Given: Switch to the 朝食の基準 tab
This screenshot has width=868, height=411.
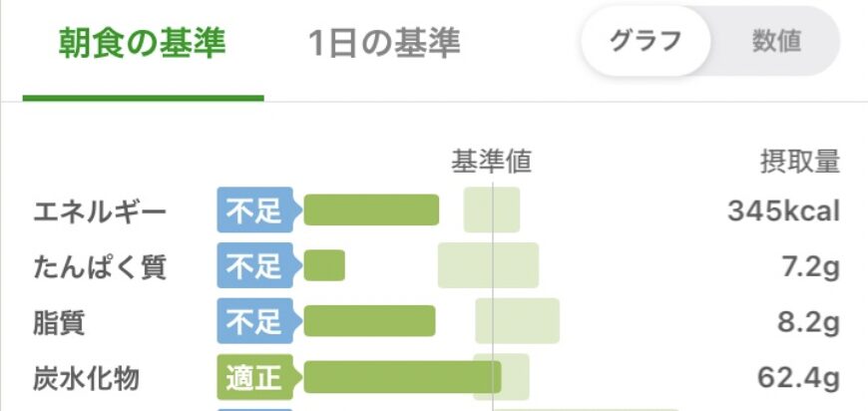Looking at the screenshot, I should [x=144, y=44].
